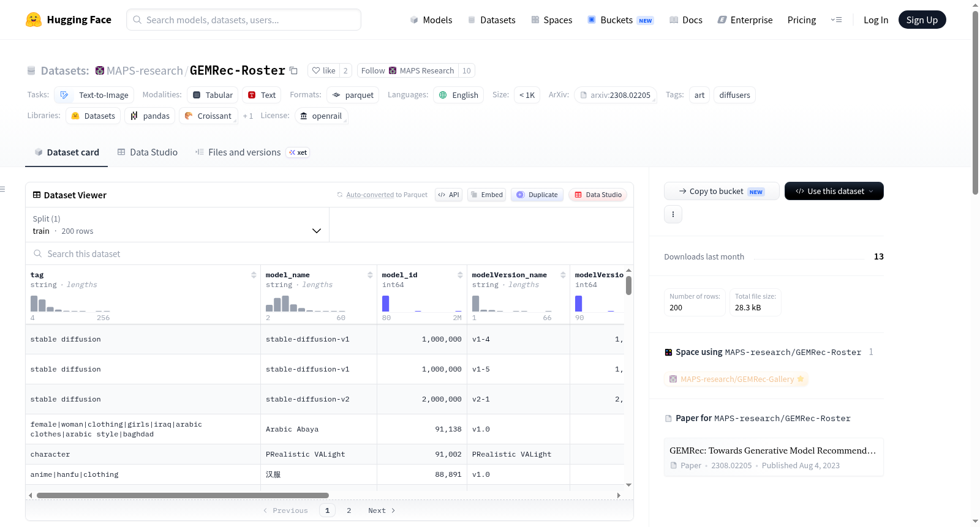Open the Docs menu item
Viewport: 980px width, 527px height.
pos(686,20)
